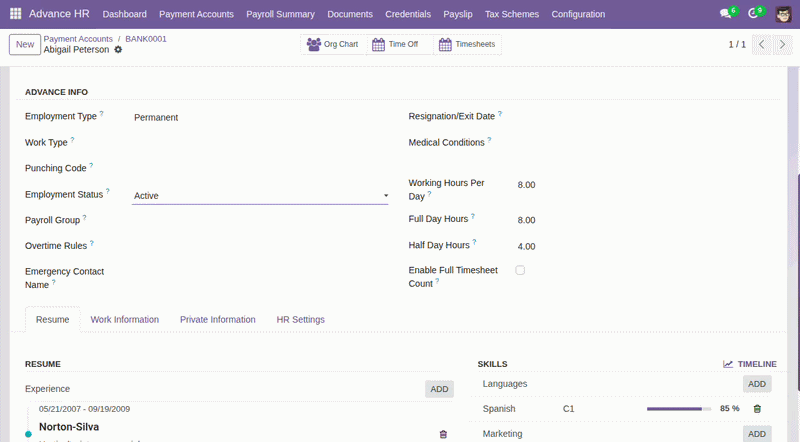Open the apps grid menu

[x=15, y=14]
